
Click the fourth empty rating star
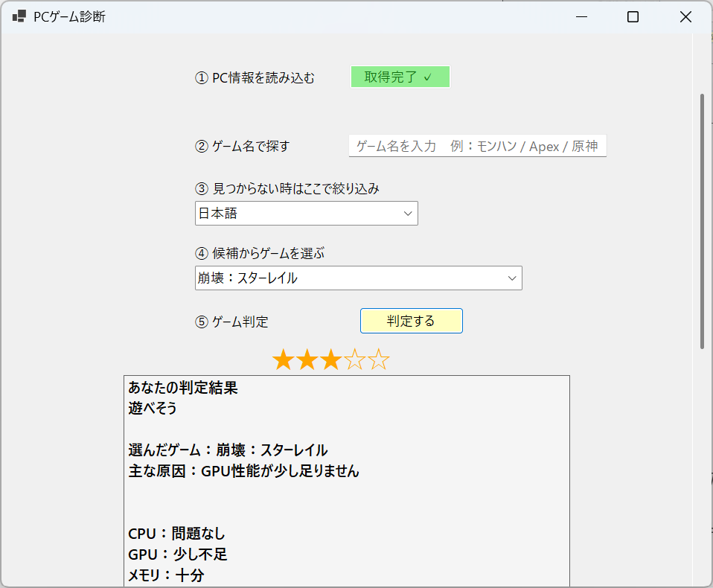[x=355, y=359]
